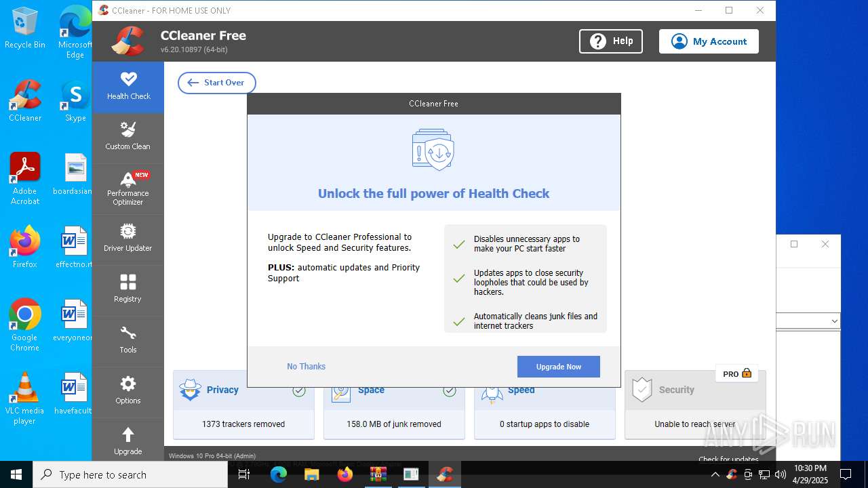
Task: Open VLC media player shortcut
Action: pyautogui.click(x=25, y=399)
